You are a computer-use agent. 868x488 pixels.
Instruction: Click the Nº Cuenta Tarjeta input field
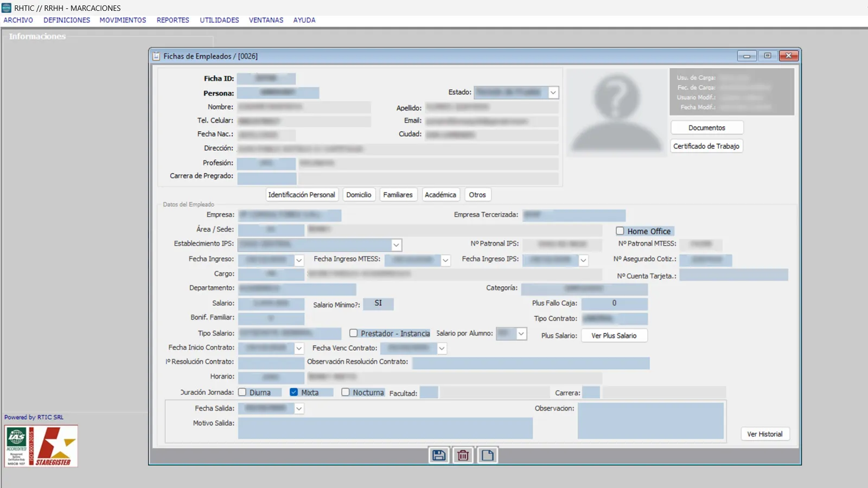(733, 275)
